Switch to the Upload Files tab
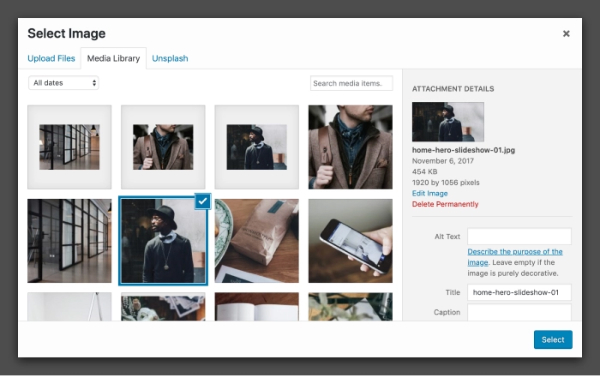The width and height of the screenshot is (600, 376). (x=51, y=59)
